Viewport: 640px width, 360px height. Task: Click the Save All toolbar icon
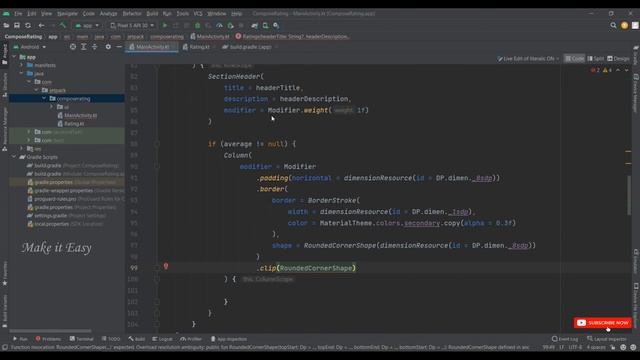(x=17, y=25)
